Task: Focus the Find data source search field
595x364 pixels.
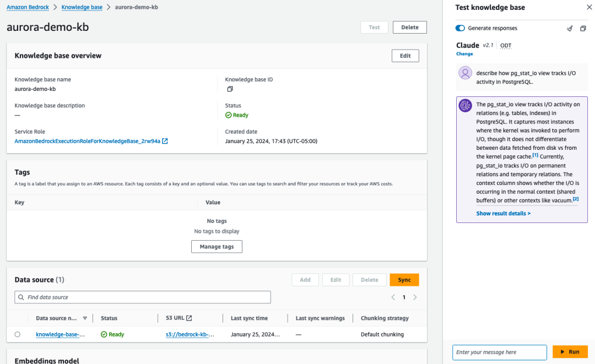Action: click(x=143, y=297)
